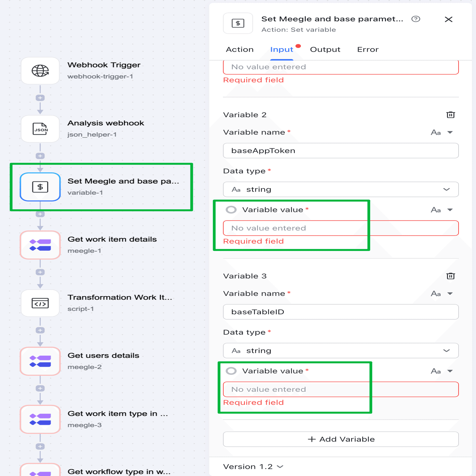Select the Analysis webhook JSON node icon
The height and width of the screenshot is (476, 476).
40,129
